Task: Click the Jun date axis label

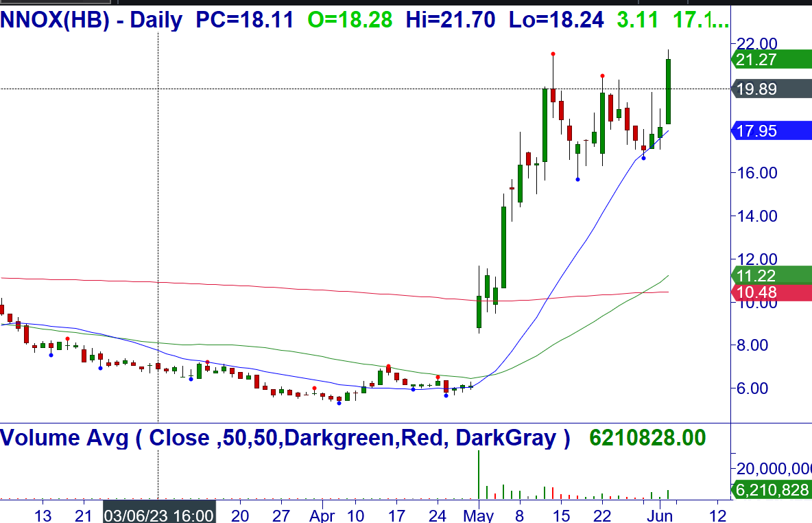Action: point(660,515)
